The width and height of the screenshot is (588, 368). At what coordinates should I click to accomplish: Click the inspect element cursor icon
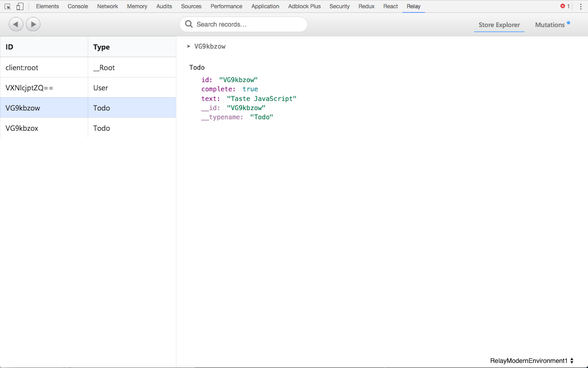tap(7, 6)
